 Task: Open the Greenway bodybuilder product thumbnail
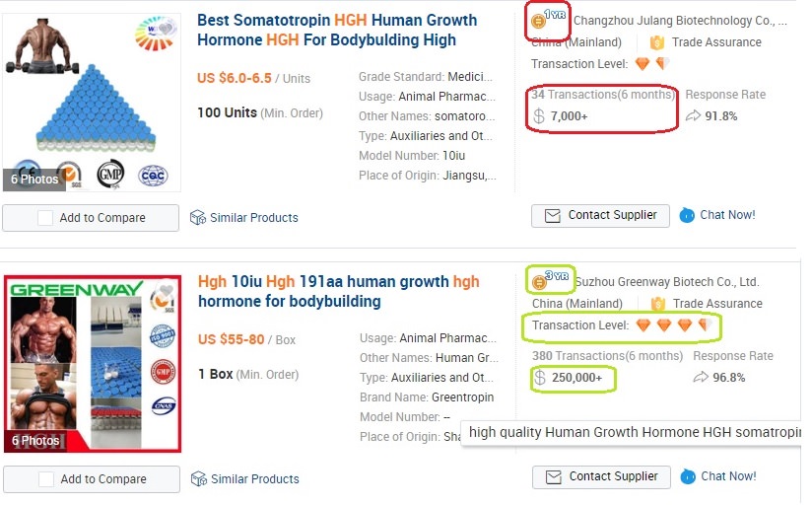[x=91, y=363]
